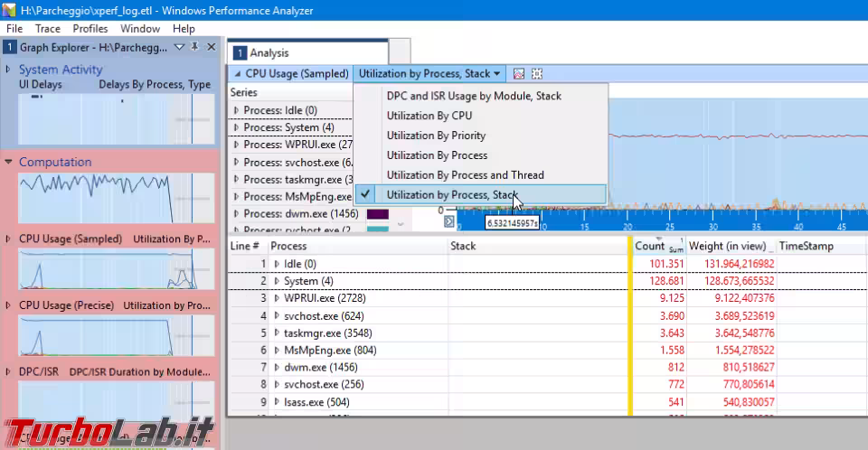The width and height of the screenshot is (868, 450).
Task: Open the Window menu
Action: pos(140,29)
